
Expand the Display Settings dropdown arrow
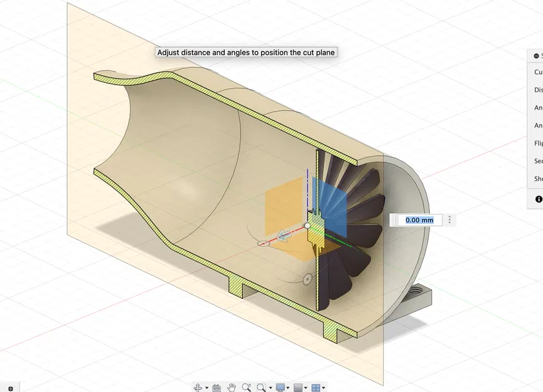[289, 387]
